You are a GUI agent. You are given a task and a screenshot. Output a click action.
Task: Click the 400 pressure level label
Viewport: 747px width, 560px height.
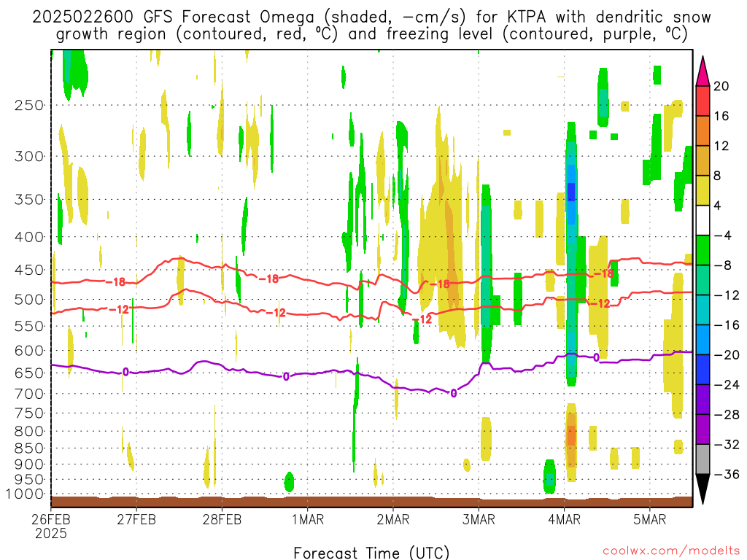[x=29, y=237]
